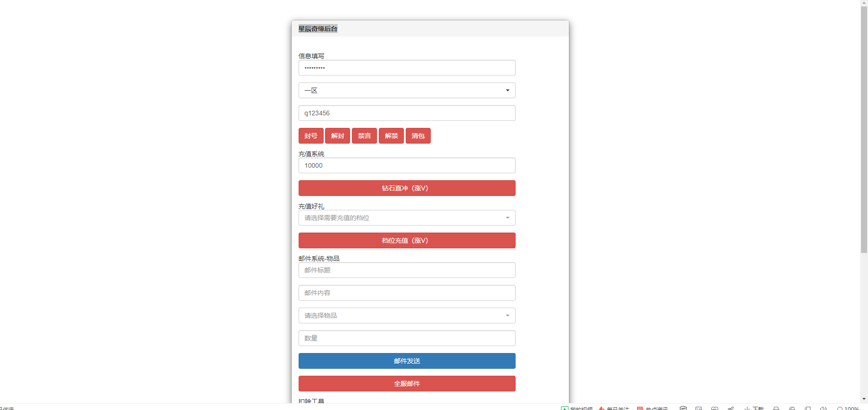Viewport: 868px width, 410px height.
Task: Click the scrollbar up arrow
Action: (864, 3)
